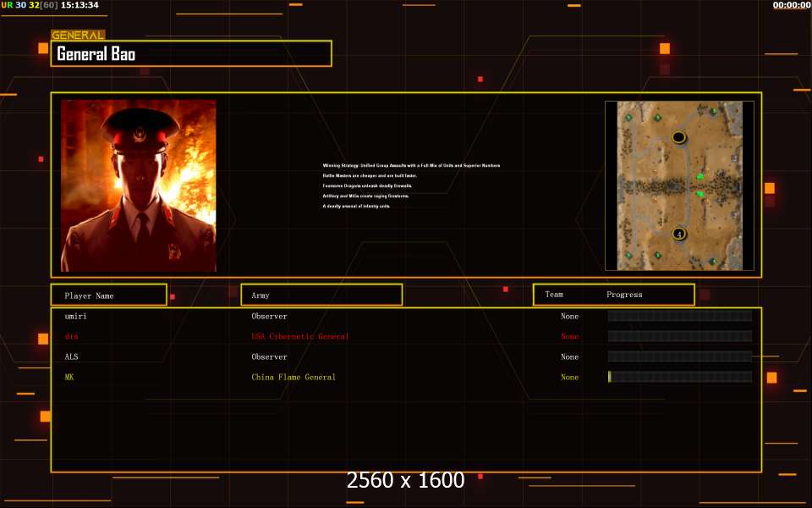Screen dimensions: 812x508
Task: Click the 00:00:00 timer at the top right
Action: click(x=792, y=5)
